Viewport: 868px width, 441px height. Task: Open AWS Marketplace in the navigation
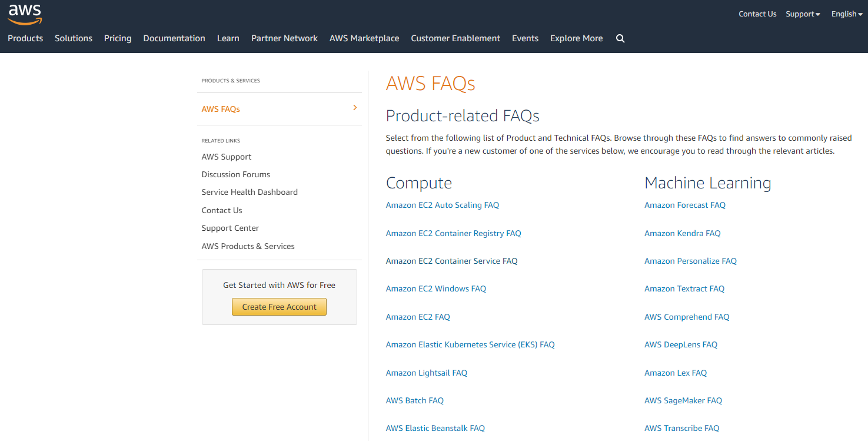pyautogui.click(x=364, y=38)
